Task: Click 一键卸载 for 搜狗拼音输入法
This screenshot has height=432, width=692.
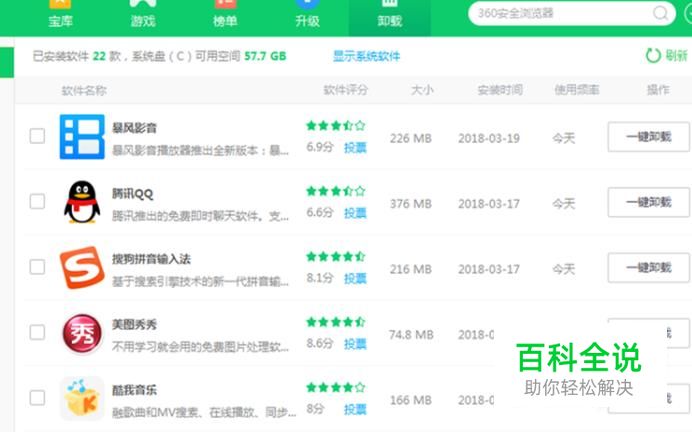Action: (648, 267)
